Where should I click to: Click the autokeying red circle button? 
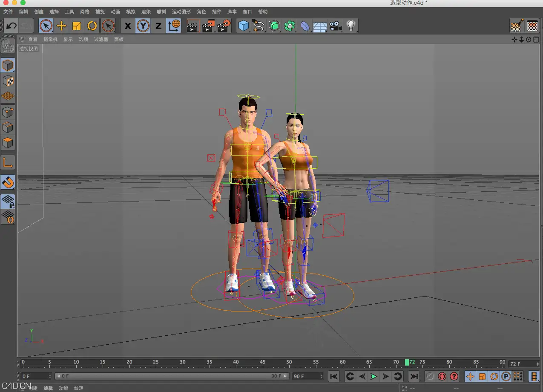point(442,376)
